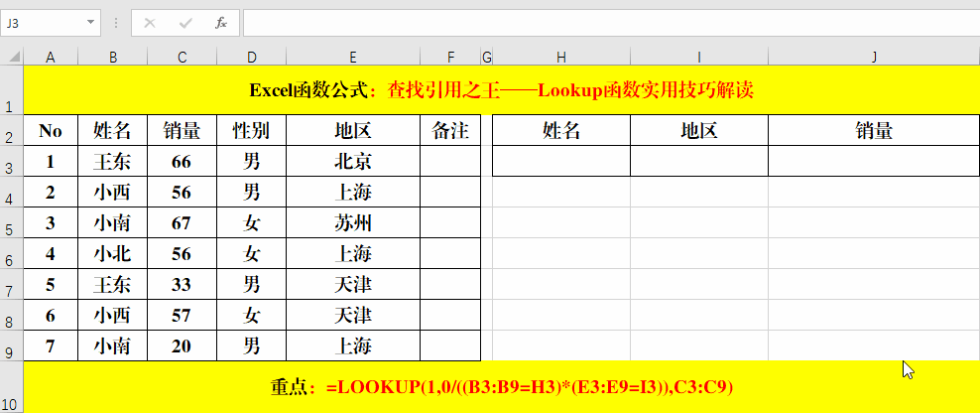This screenshot has width=980, height=413.
Task: Select column I header
Action: 698,57
